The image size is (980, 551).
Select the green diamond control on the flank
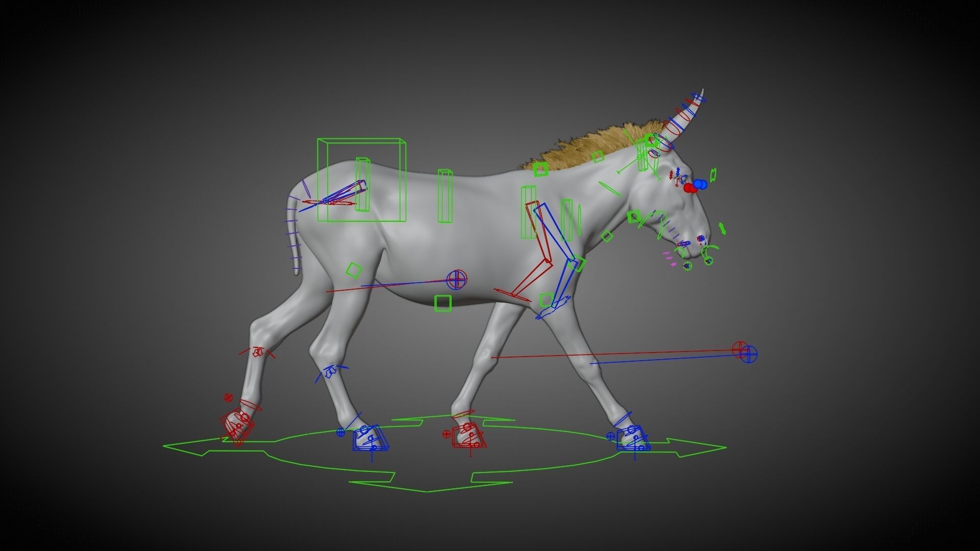tap(353, 270)
